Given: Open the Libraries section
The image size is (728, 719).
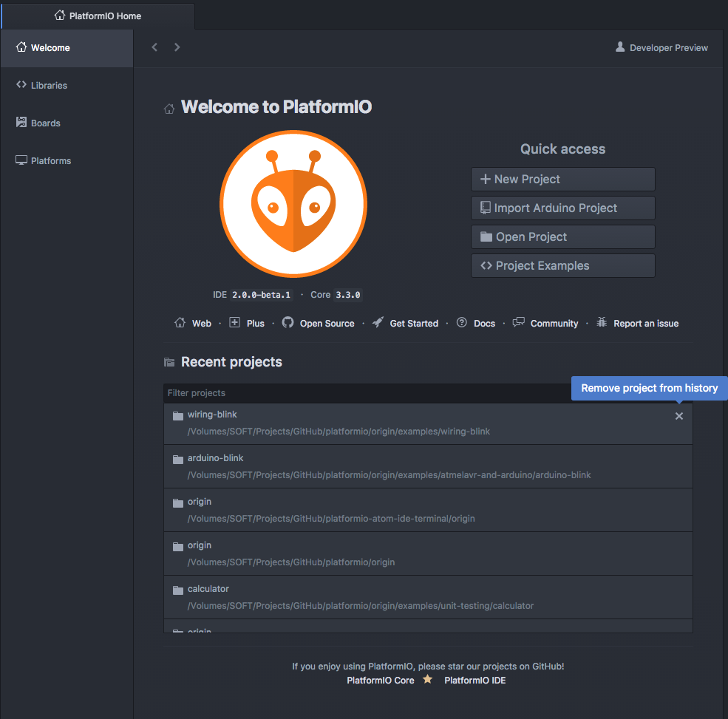Looking at the screenshot, I should [x=67, y=86].
